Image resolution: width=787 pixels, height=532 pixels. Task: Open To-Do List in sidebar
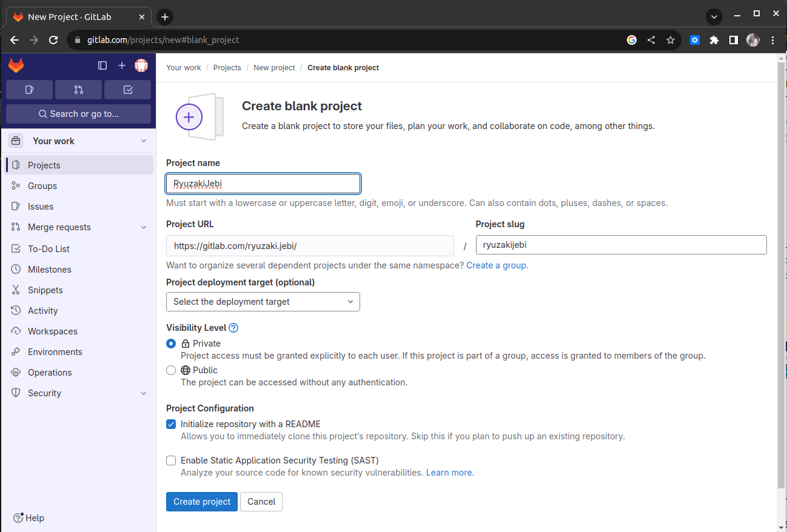[79, 248]
